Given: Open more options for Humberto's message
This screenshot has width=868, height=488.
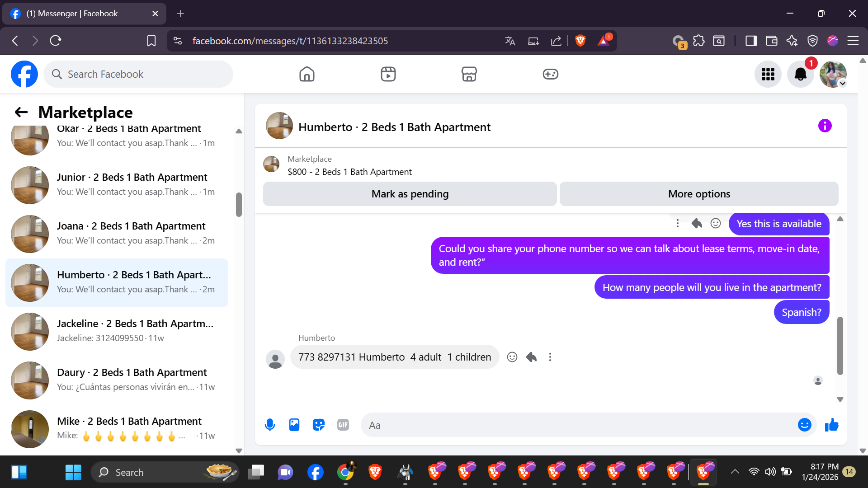Looking at the screenshot, I should 550,357.
